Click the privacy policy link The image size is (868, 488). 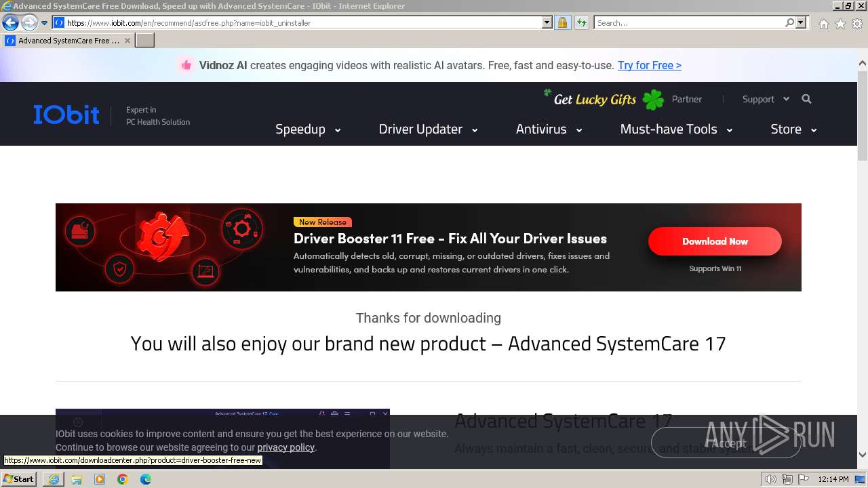tap(285, 447)
